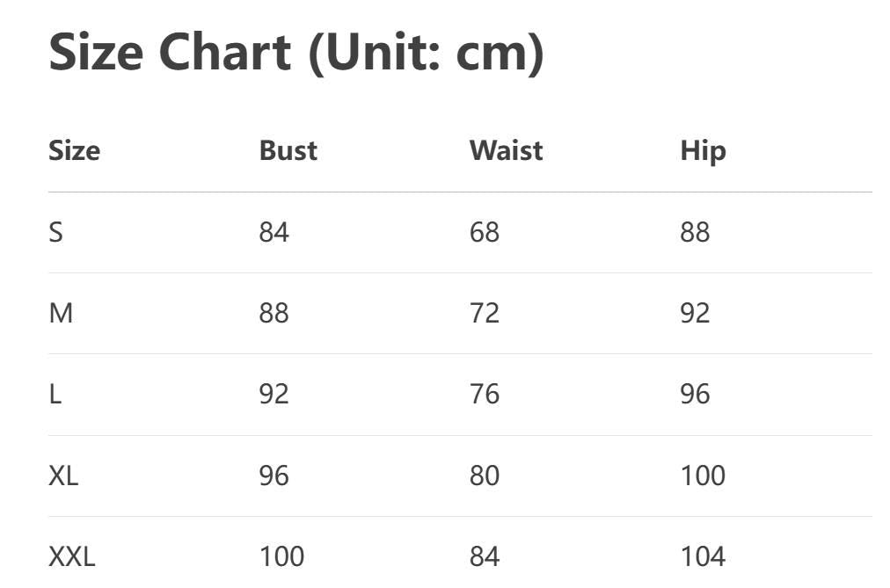The image size is (890, 588).
Task: Click waist value 76 for size L
Action: click(x=485, y=394)
